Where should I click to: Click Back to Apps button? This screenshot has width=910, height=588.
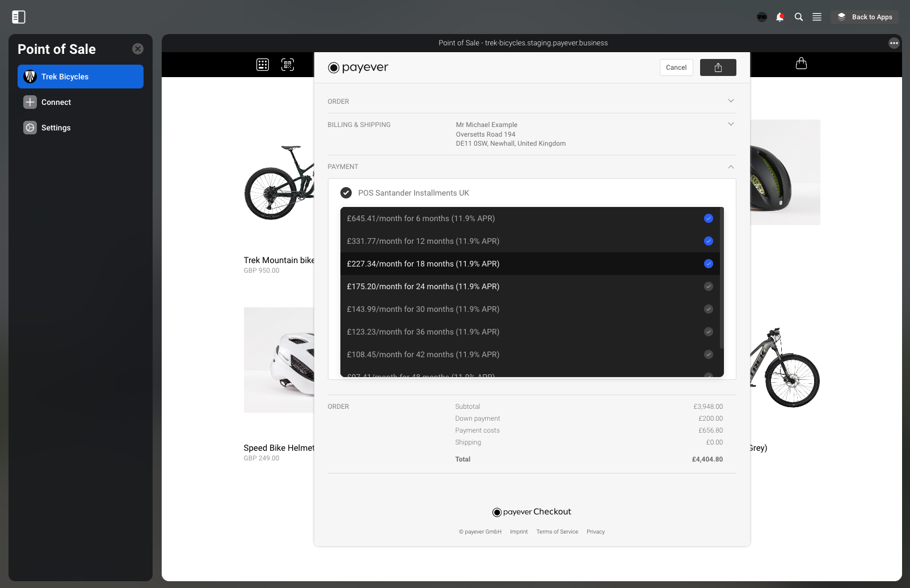coord(865,17)
